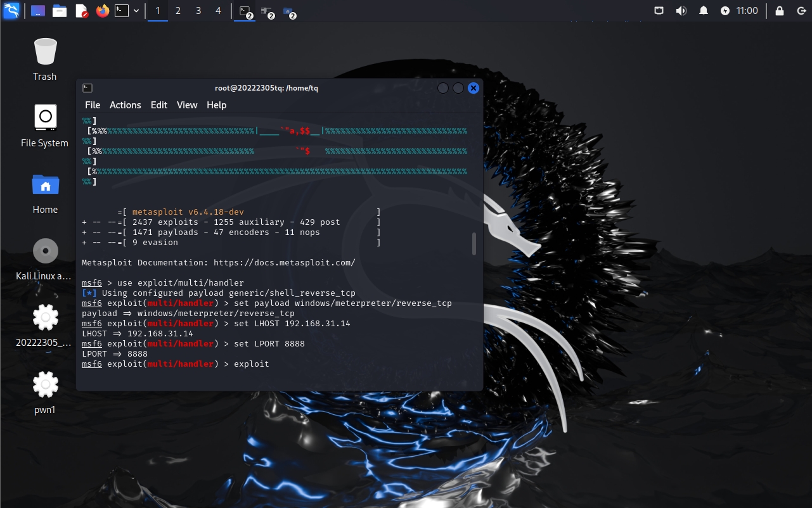Select the Home folder desktop icon

pyautogui.click(x=45, y=193)
